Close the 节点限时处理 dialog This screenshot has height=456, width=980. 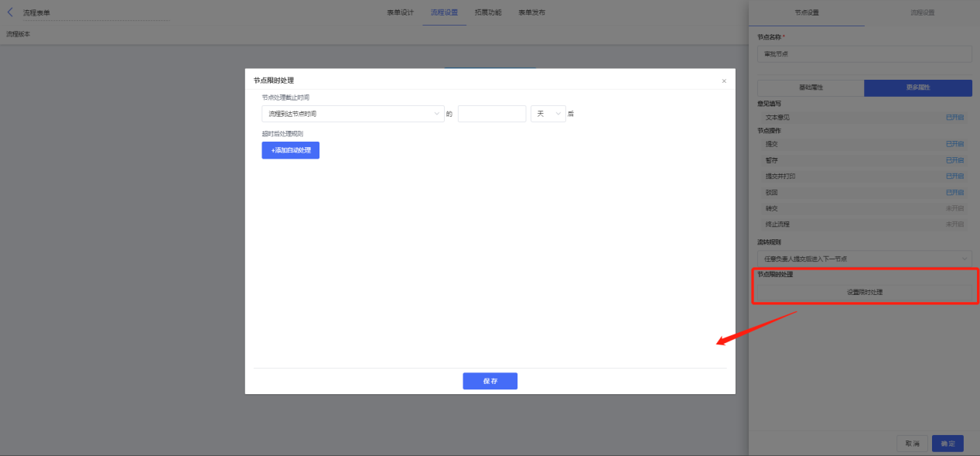pos(724,81)
